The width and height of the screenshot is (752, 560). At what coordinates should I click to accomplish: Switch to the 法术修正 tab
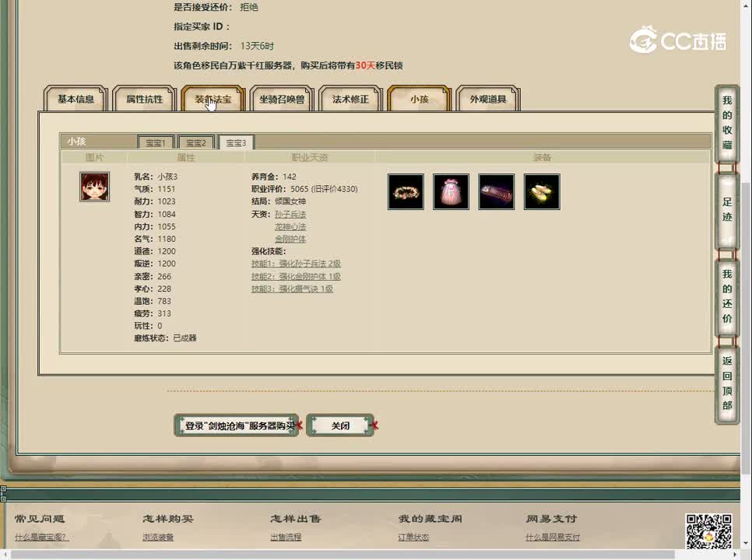click(350, 99)
